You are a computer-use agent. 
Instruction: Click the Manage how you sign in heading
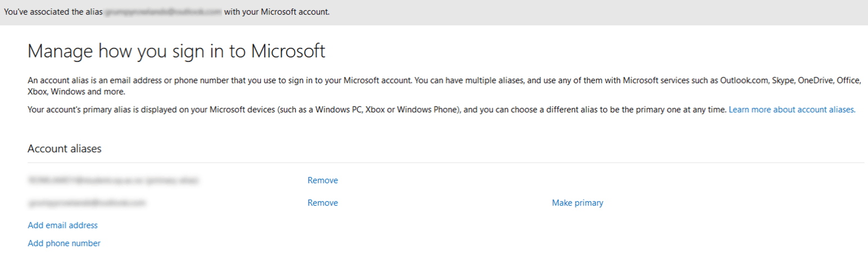177,51
